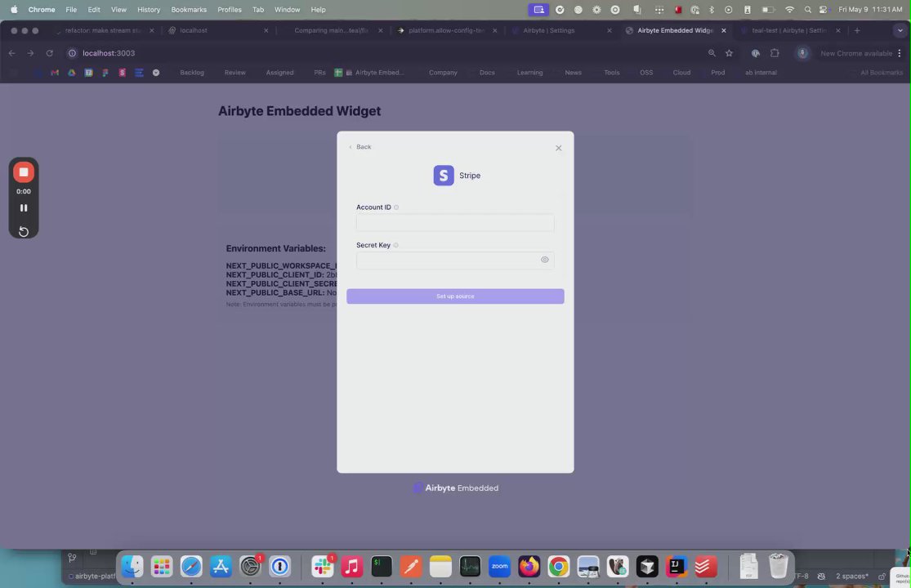Go forward in browser history

pos(30,53)
